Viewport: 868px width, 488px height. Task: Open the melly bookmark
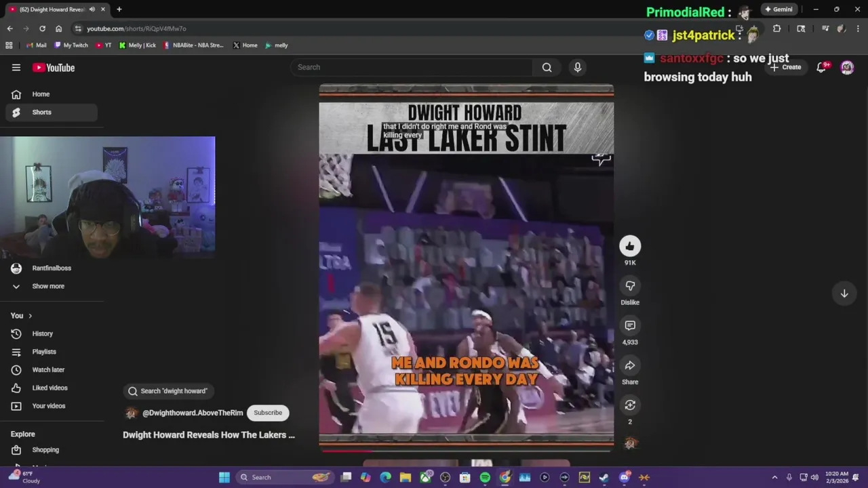[x=277, y=45]
